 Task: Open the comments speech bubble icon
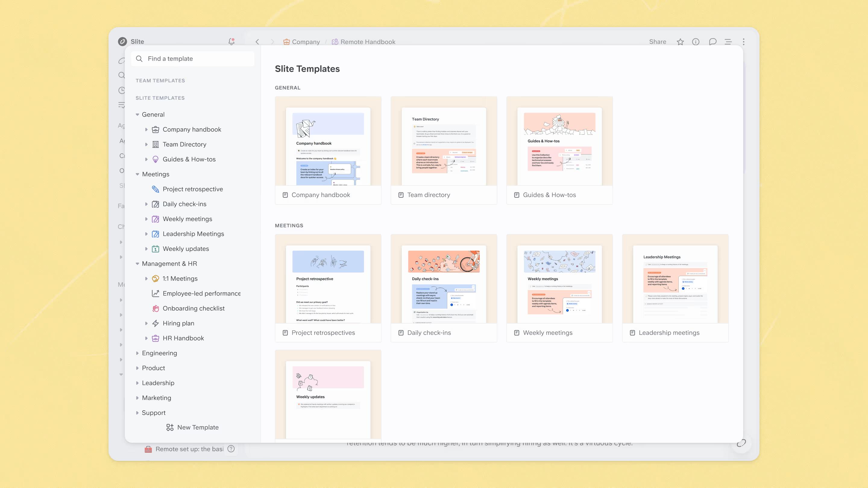pos(712,42)
